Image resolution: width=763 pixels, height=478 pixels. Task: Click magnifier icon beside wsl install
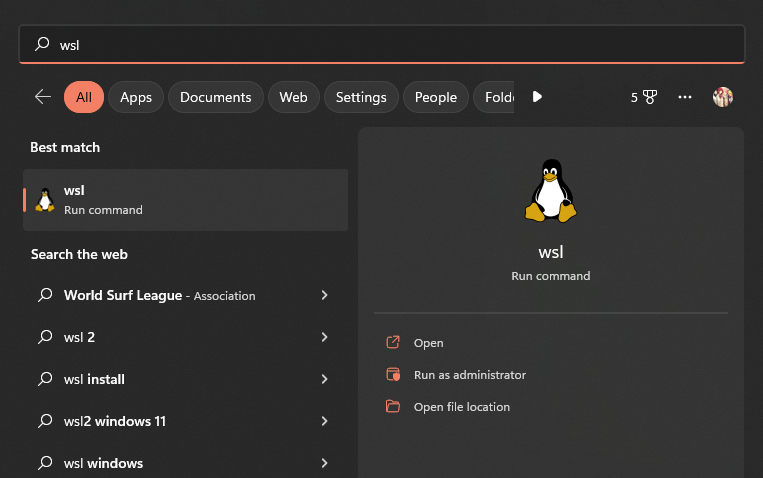(45, 378)
